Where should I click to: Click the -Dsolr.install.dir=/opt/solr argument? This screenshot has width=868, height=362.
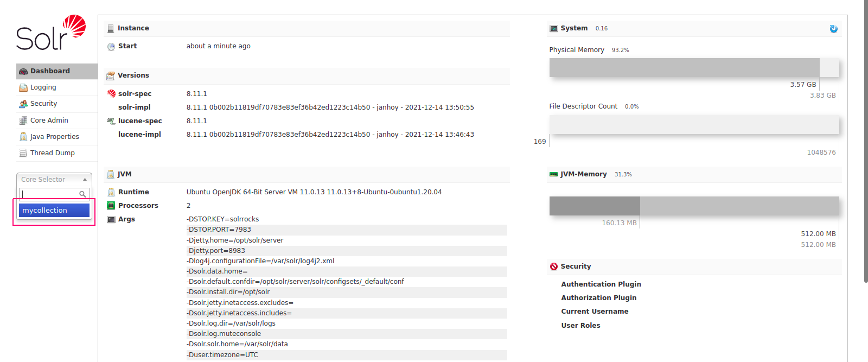(228, 292)
